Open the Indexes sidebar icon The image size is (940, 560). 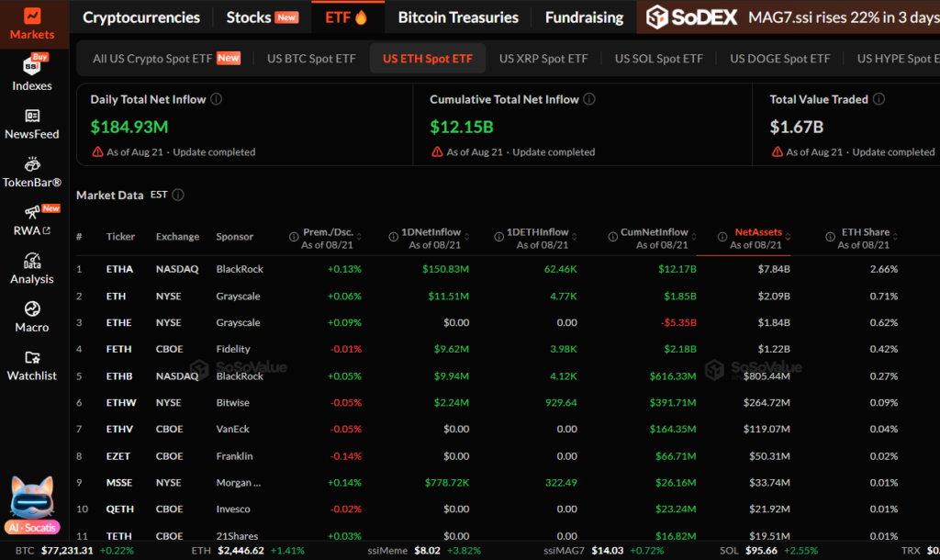[x=32, y=65]
